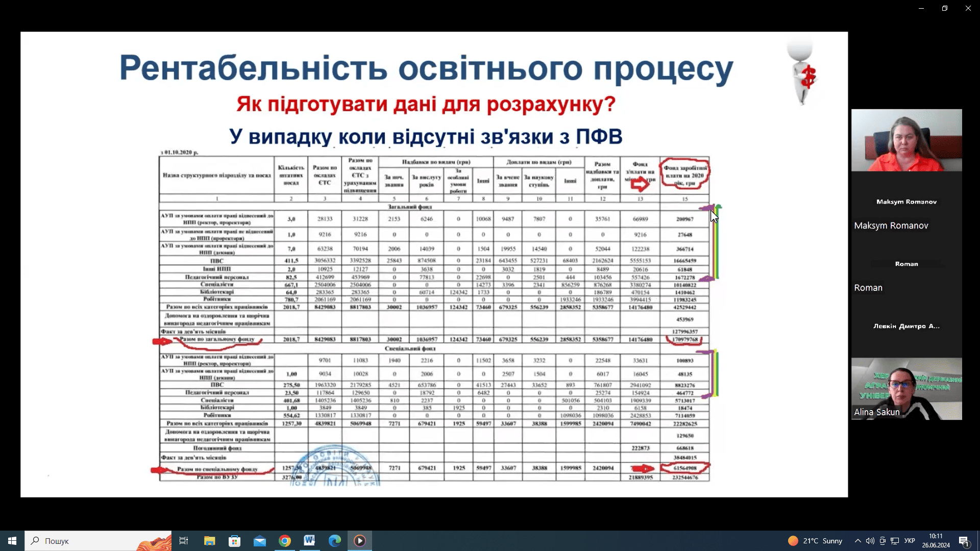This screenshot has width=980, height=551.
Task: Switch to Google Chrome on the taskbar
Action: coord(284,541)
